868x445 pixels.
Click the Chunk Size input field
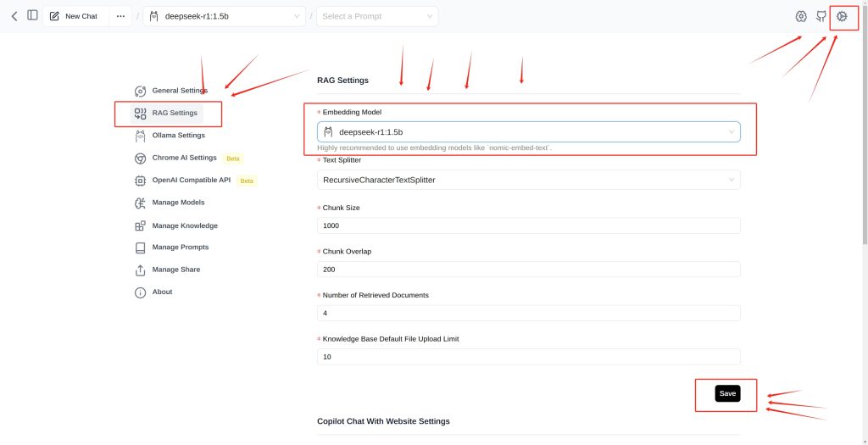pyautogui.click(x=529, y=225)
